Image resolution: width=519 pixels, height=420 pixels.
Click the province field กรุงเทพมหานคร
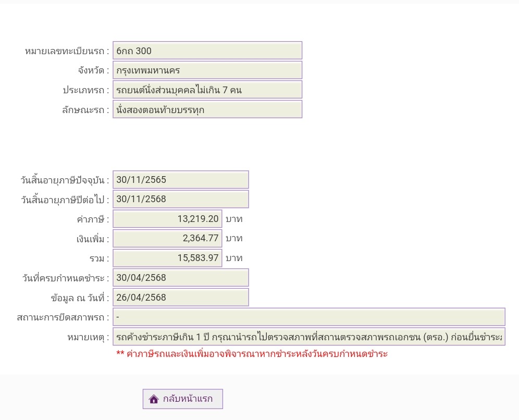207,70
